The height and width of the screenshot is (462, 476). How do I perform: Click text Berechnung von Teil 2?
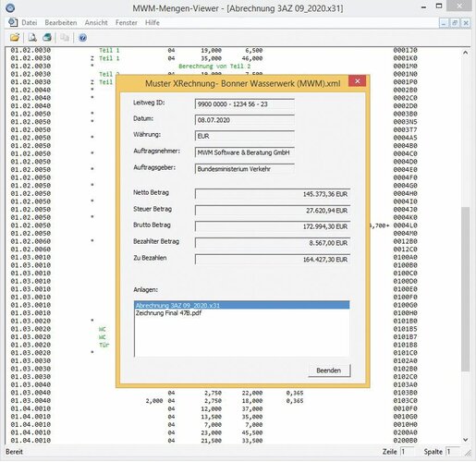(214, 67)
